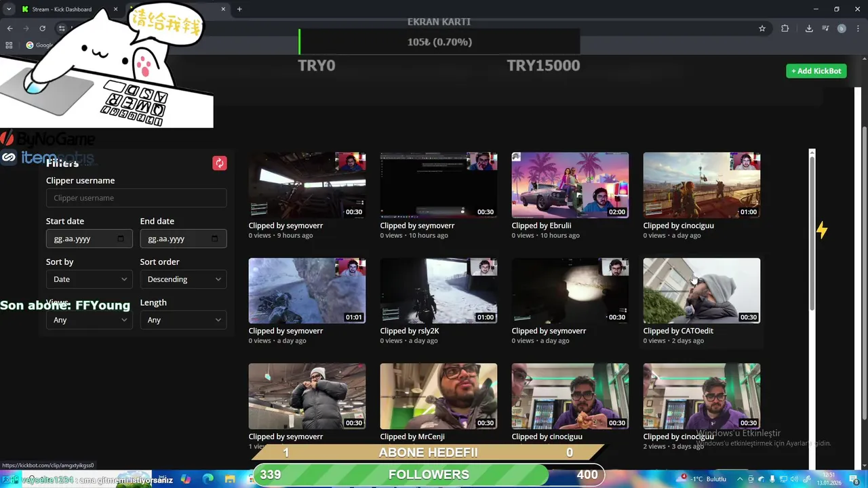Screen dimensions: 868x488
Task: Focus the Clipper username input field
Action: click(136, 198)
